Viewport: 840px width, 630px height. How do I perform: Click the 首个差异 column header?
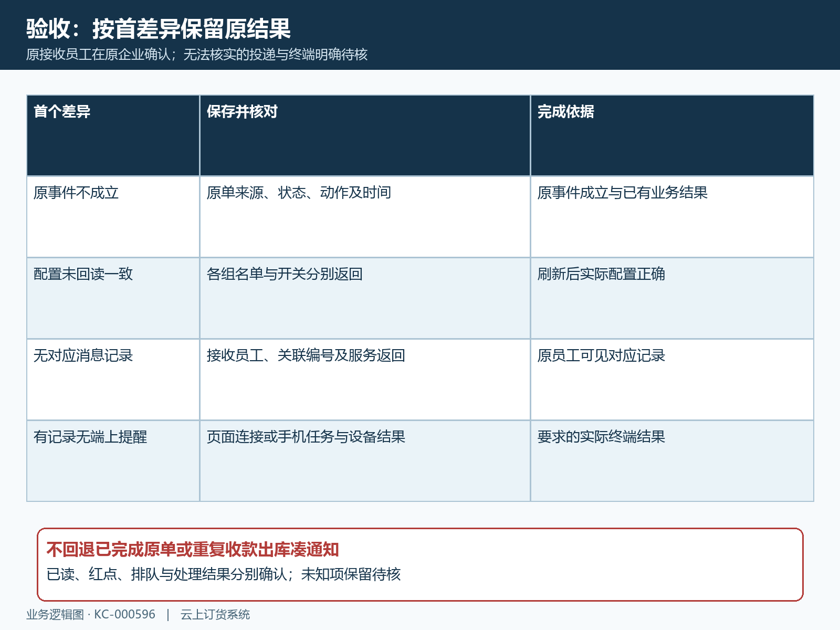point(113,135)
